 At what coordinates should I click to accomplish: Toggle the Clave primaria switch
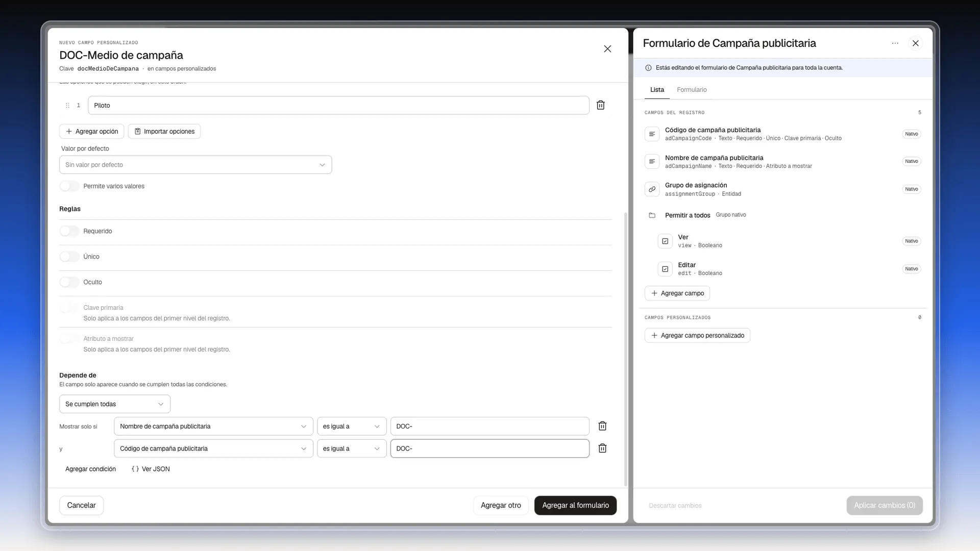(69, 308)
